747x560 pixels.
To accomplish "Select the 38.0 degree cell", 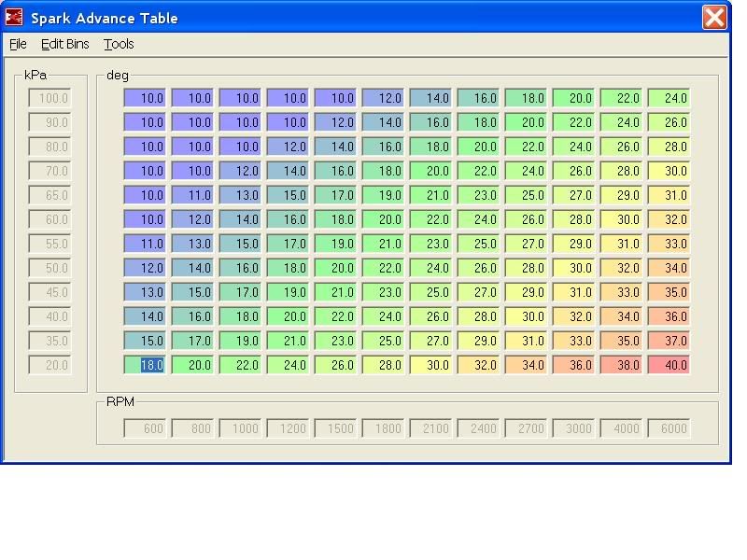I will tap(621, 365).
